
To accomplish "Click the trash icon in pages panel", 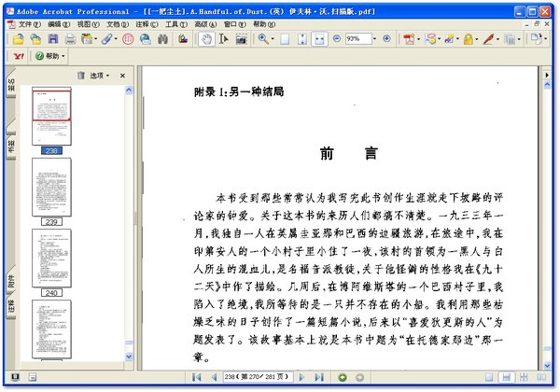I will coord(81,76).
